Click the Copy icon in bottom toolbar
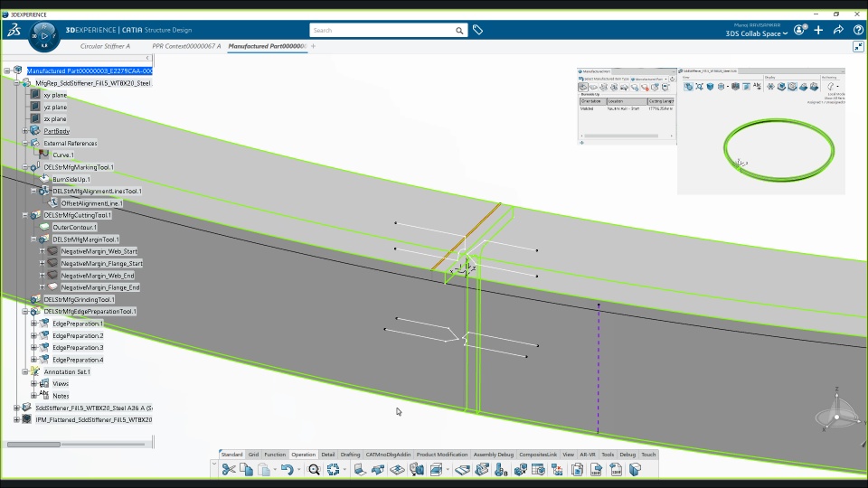 click(246, 470)
